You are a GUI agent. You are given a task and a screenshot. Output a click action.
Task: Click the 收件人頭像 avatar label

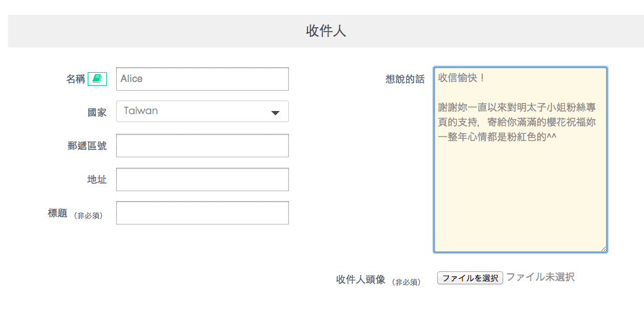click(361, 279)
